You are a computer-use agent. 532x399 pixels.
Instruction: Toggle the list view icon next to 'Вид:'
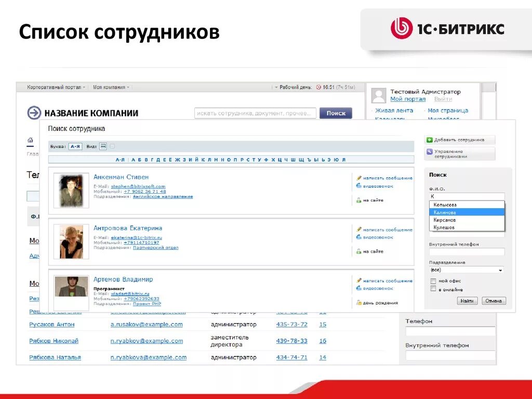tap(104, 145)
